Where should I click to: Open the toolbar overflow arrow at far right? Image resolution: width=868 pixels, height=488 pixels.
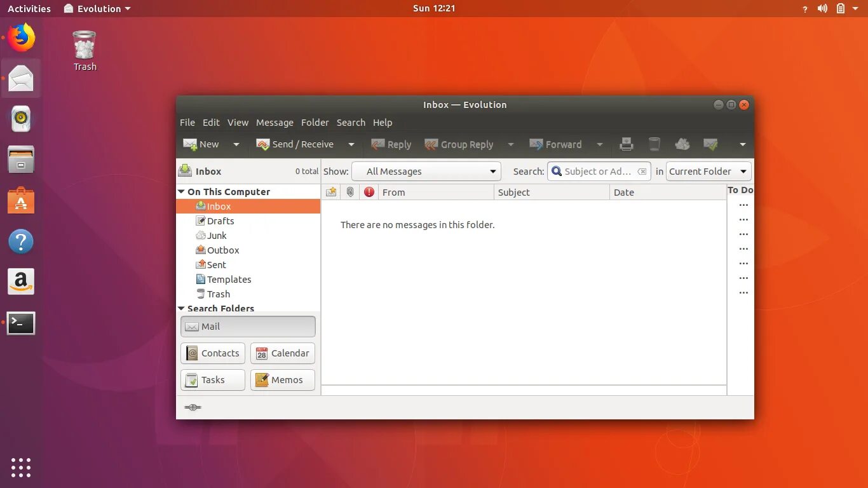click(742, 145)
